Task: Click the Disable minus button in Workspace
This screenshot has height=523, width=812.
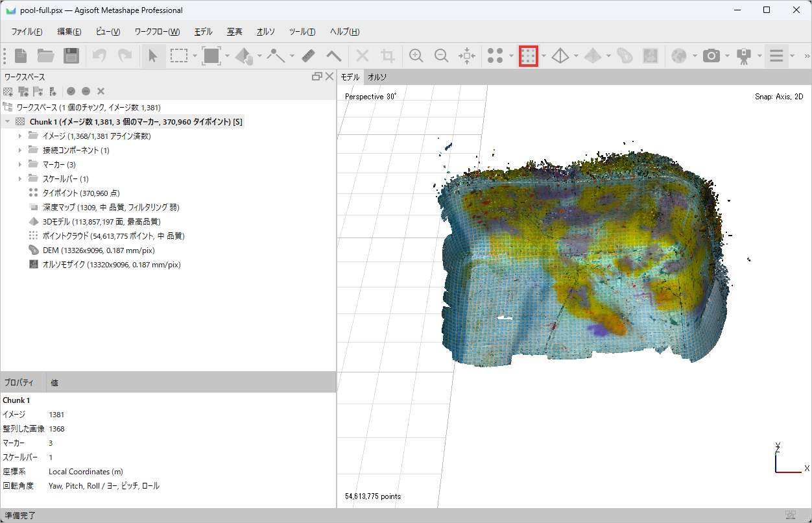Action: 86,91
